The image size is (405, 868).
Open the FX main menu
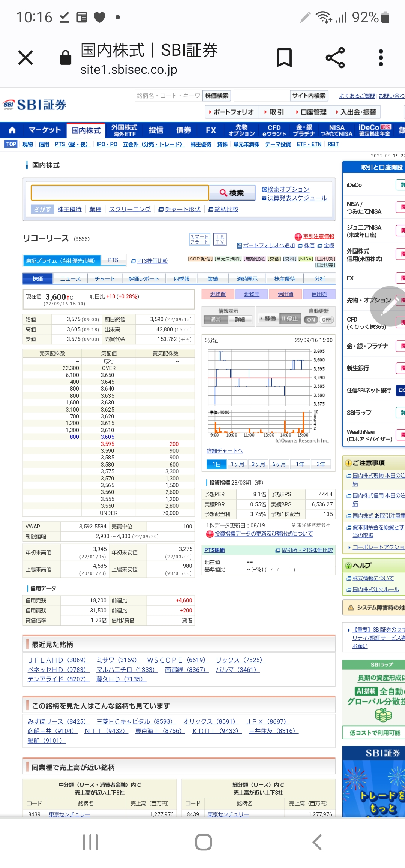coord(211,130)
